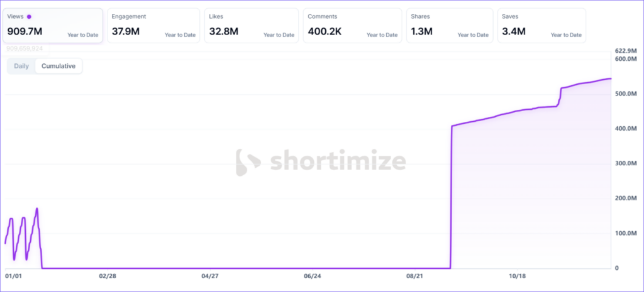Viewport: 644px width, 292px height.
Task: Click the 909,659,924 exact views value
Action: click(x=25, y=48)
